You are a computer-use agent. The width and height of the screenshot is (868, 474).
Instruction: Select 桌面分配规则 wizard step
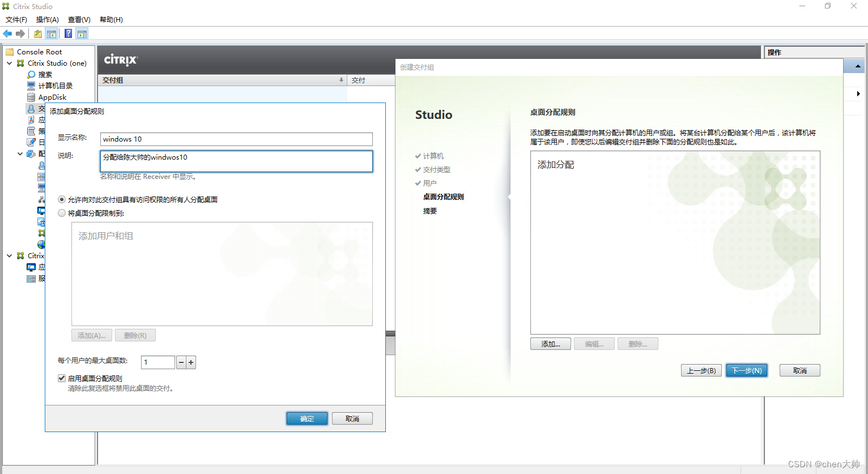(444, 197)
